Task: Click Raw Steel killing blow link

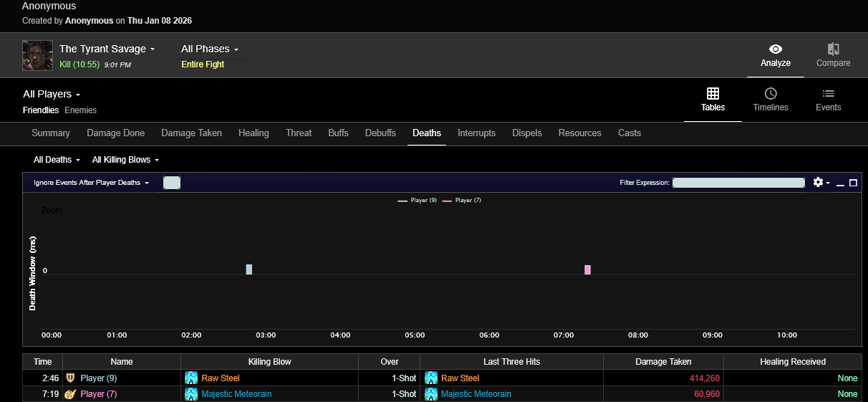Action: coord(221,378)
